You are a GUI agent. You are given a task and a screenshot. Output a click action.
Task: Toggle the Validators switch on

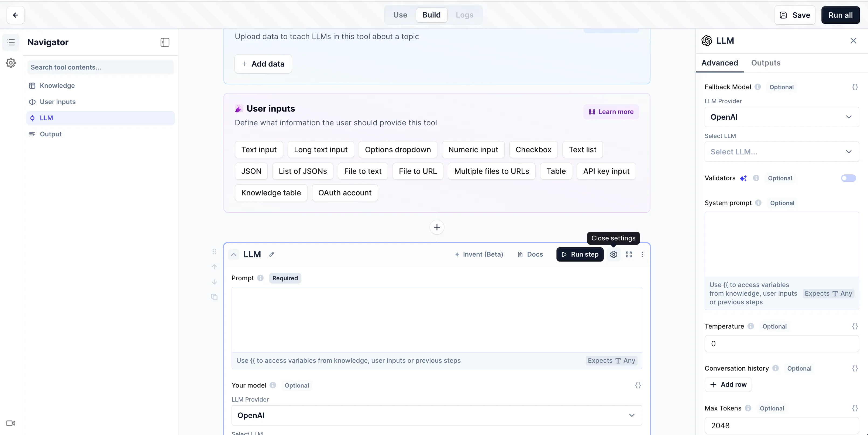pyautogui.click(x=848, y=178)
